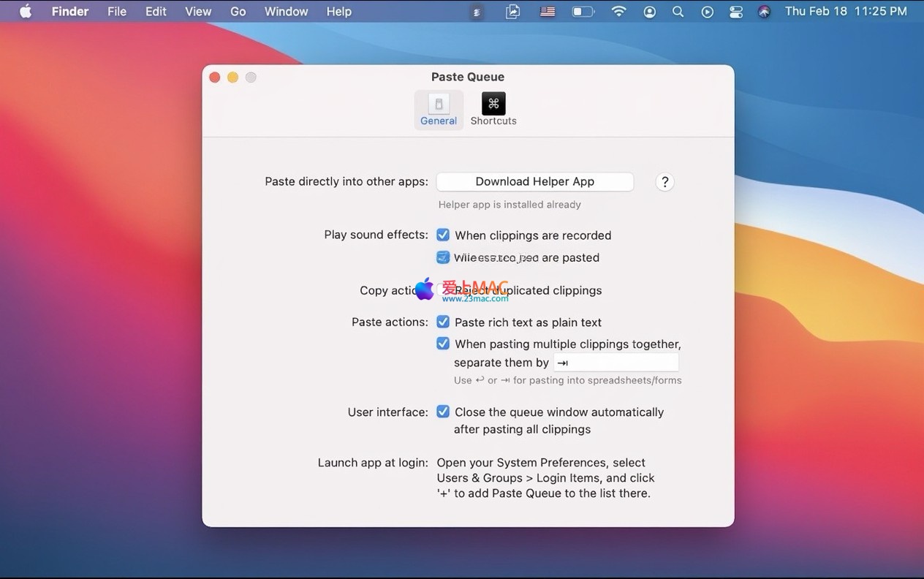Open Control Center from the menu bar
Image resolution: width=924 pixels, height=579 pixels.
[x=735, y=12]
